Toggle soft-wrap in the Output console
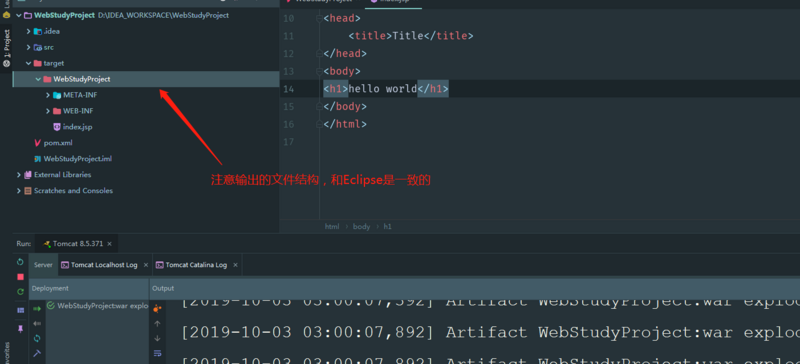The image size is (800, 364). coord(157,353)
